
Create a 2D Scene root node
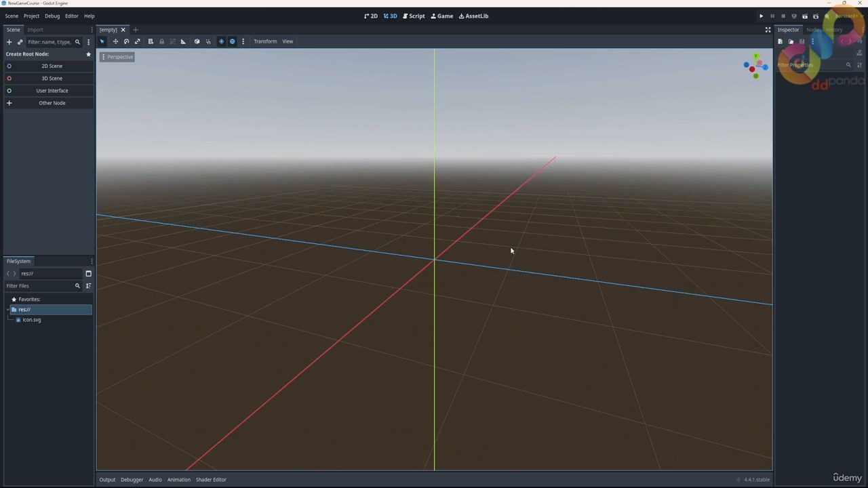click(x=49, y=66)
